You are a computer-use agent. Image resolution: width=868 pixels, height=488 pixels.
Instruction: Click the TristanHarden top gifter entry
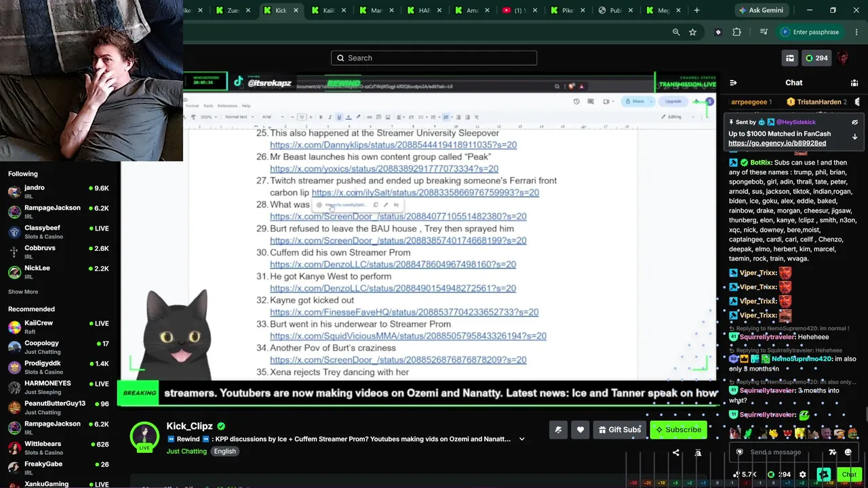[x=817, y=102]
